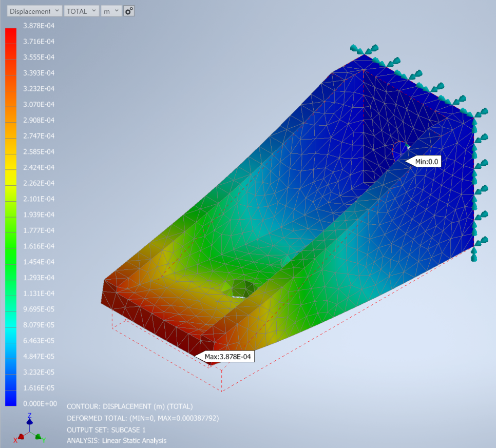Click the blue Z axis of the triad
Screen dimensions: 496x448
(x=30, y=420)
